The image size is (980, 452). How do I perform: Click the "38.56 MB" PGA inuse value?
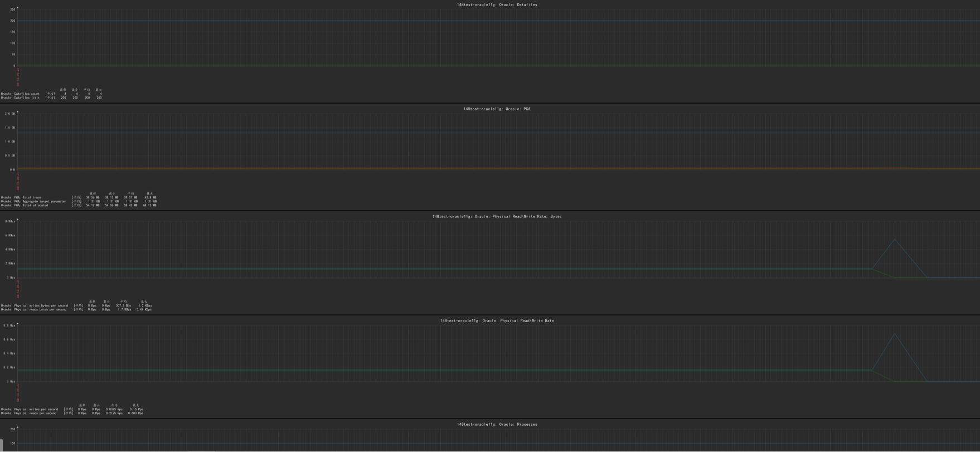pos(93,197)
